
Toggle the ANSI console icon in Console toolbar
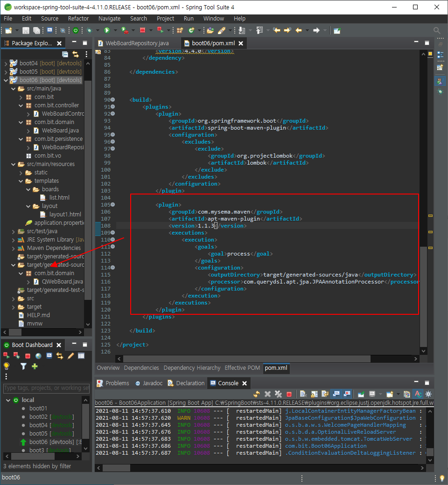(418, 394)
